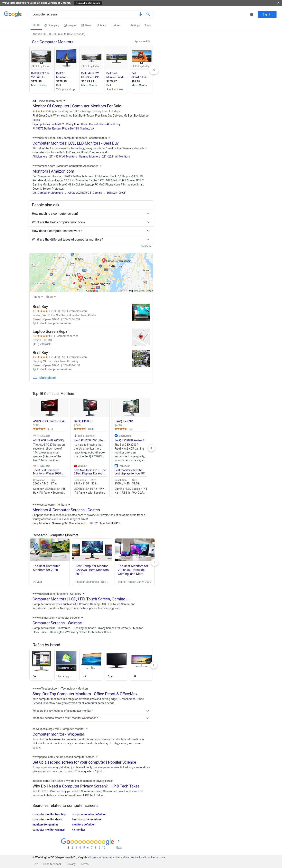Click Use precise location link

(x=137, y=857)
